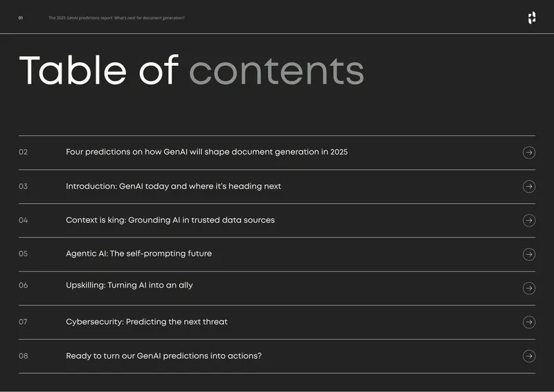
Task: Click the section number 08
Action: (x=23, y=355)
